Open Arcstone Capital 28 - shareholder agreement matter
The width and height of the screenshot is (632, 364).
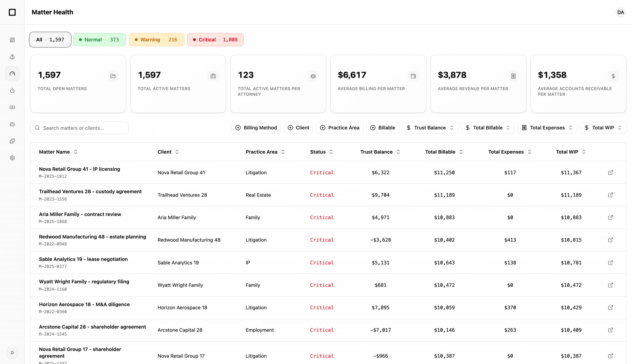(x=92, y=327)
